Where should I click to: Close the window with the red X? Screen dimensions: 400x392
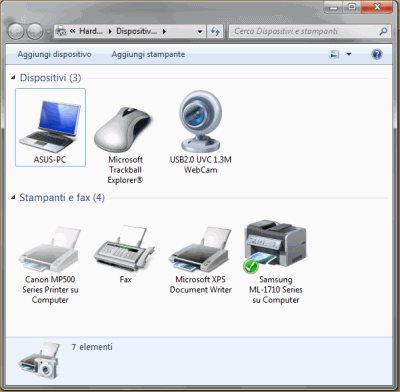coord(377,7)
